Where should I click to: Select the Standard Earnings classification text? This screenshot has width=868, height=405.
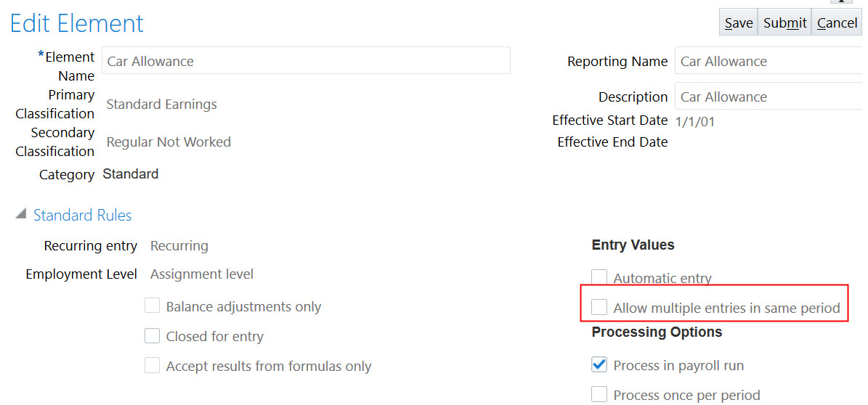[162, 104]
